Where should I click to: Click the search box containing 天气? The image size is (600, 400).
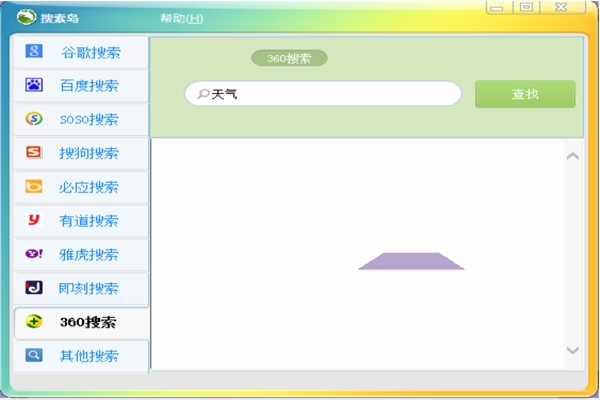pyautogui.click(x=330, y=94)
